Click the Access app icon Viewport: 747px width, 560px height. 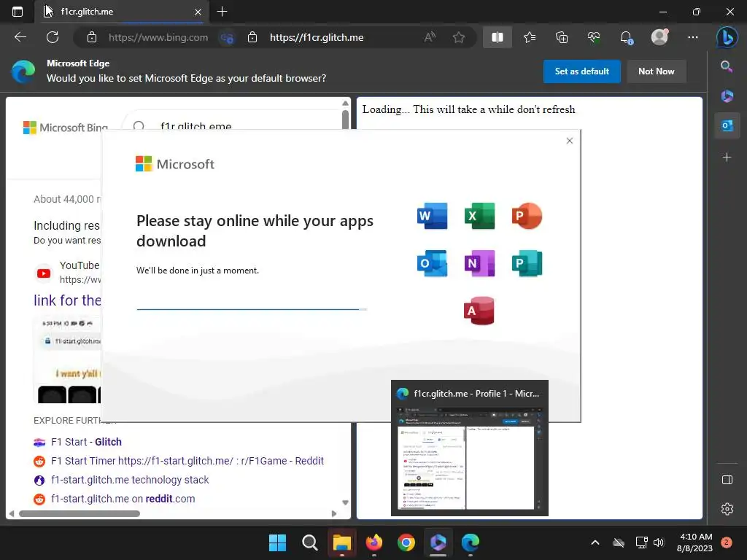[x=479, y=311]
